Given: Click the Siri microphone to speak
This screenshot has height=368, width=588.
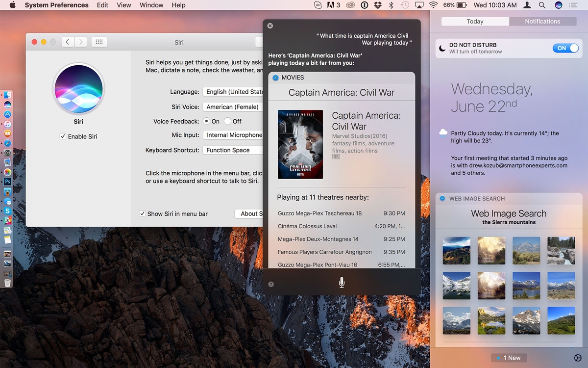Looking at the screenshot, I should click(x=341, y=282).
